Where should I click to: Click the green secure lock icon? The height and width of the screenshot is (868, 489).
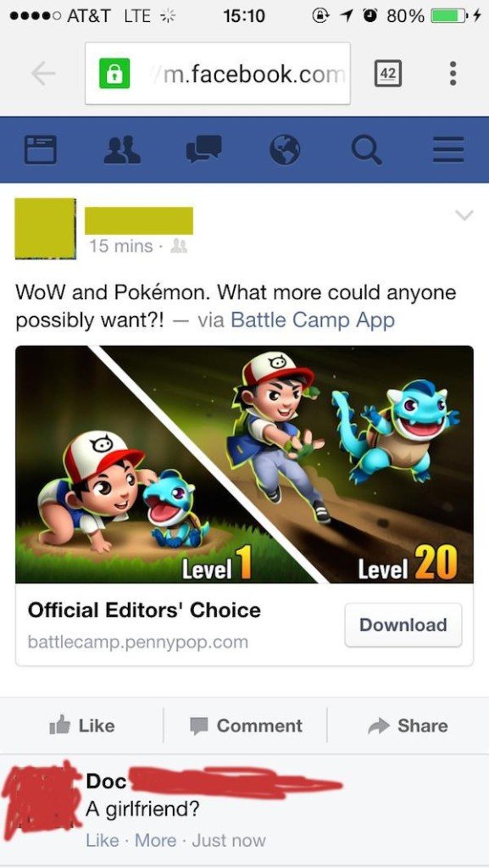tap(114, 73)
